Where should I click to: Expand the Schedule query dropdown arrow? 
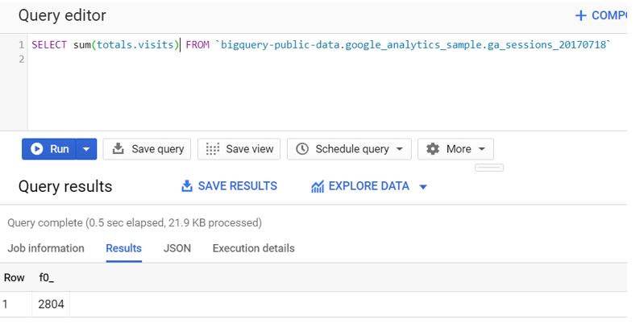pyautogui.click(x=399, y=149)
